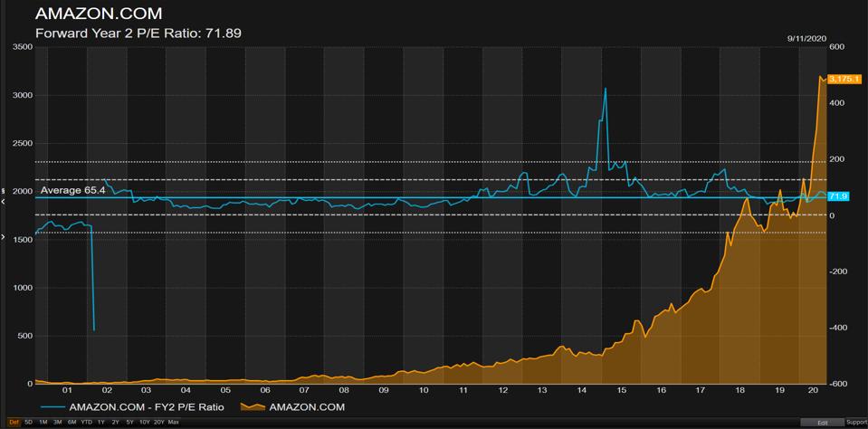The width and height of the screenshot is (868, 429).
Task: Switch chart range to 20Y
Action: (x=159, y=423)
